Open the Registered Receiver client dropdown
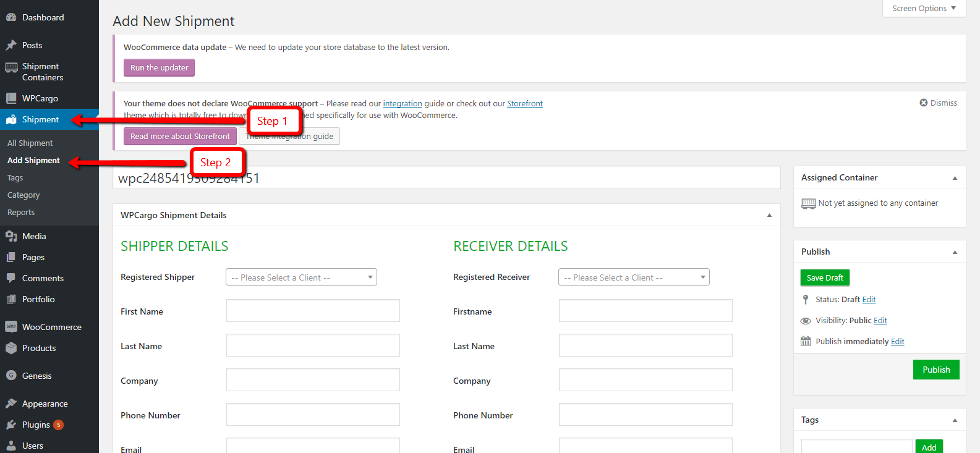 (x=634, y=277)
